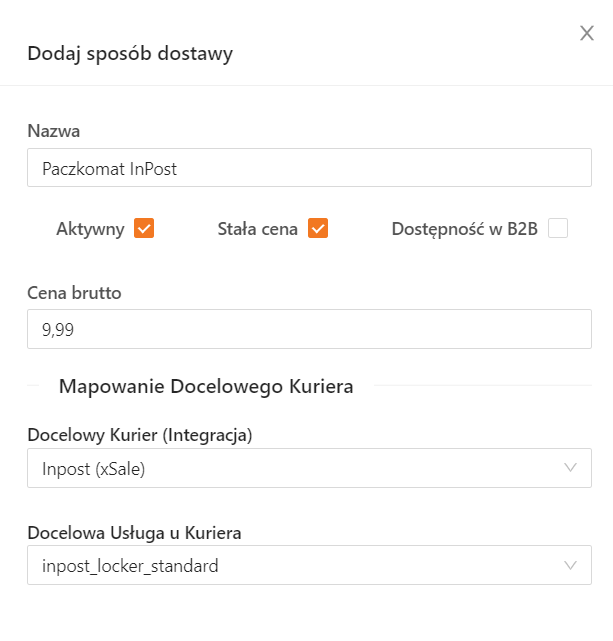Click the Dostępność w B2B label text
The height and width of the screenshot is (641, 613).
[464, 229]
